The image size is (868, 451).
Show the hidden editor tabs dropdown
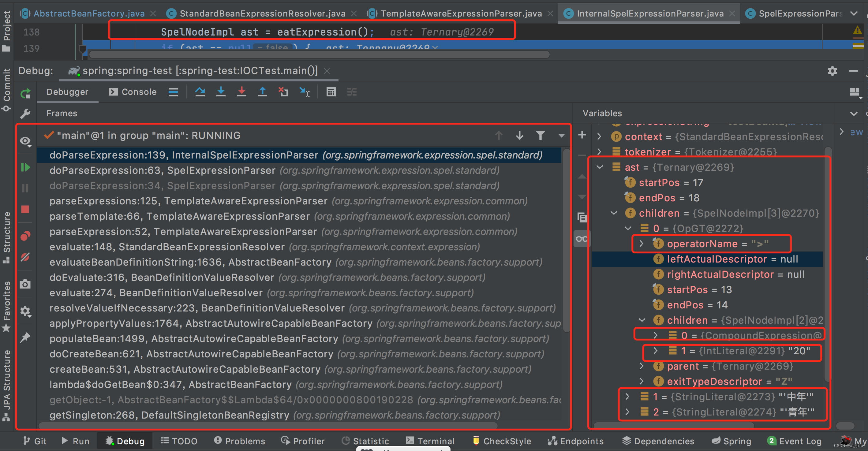point(854,13)
